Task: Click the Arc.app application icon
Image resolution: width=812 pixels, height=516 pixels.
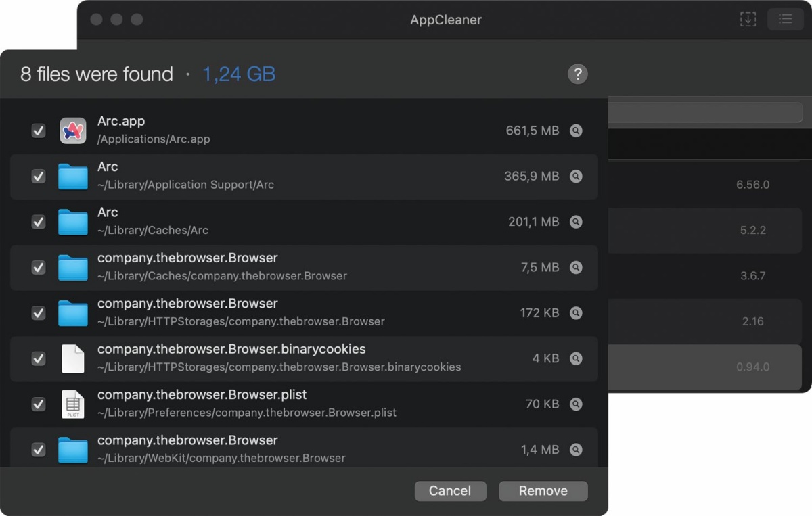Action: [x=73, y=131]
